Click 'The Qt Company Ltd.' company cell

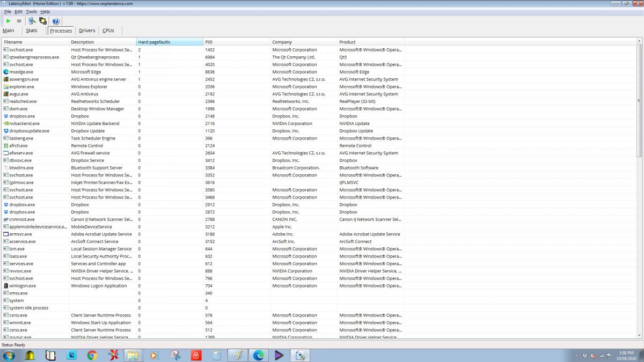[x=294, y=57]
